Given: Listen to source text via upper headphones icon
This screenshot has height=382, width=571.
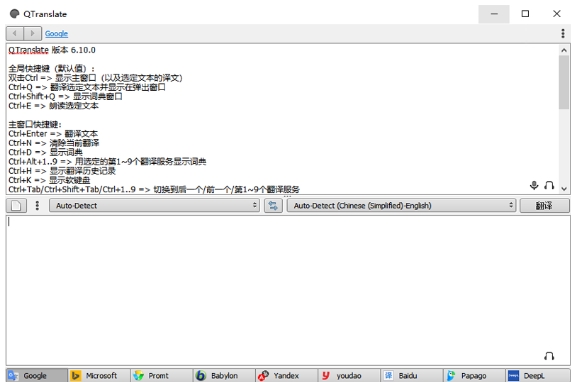Looking at the screenshot, I should click(549, 185).
